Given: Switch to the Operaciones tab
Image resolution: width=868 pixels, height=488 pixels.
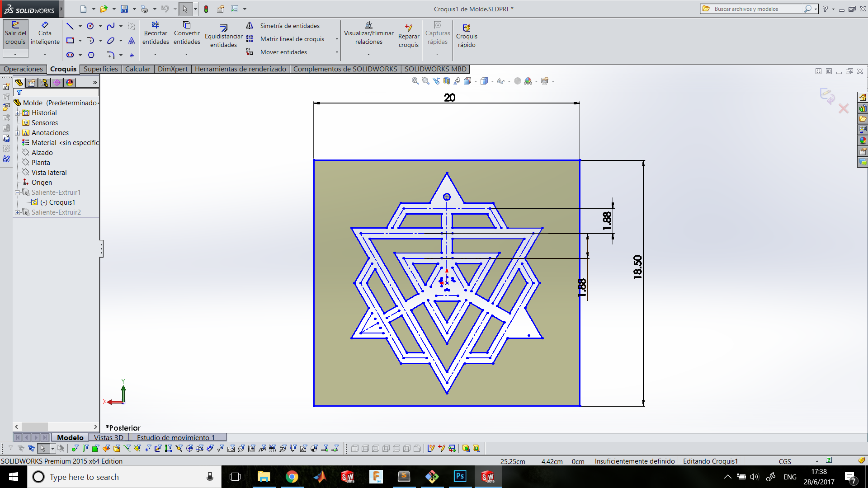Looking at the screenshot, I should click(x=24, y=69).
